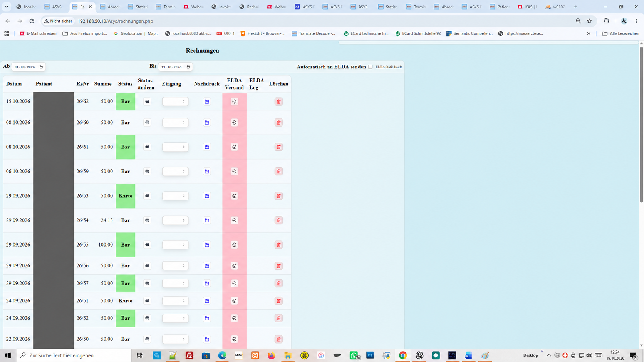Open Chrome from the taskbar
Viewport: 644px width, 362px height.
click(x=403, y=355)
